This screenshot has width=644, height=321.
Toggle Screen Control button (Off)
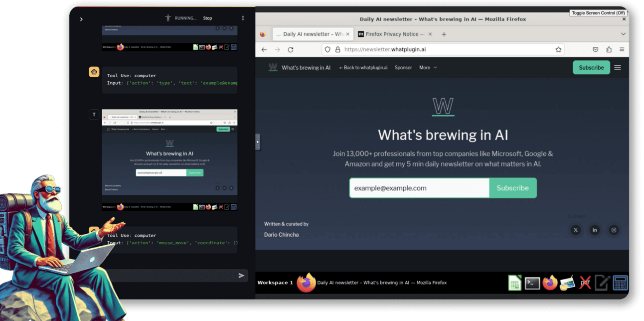click(598, 13)
